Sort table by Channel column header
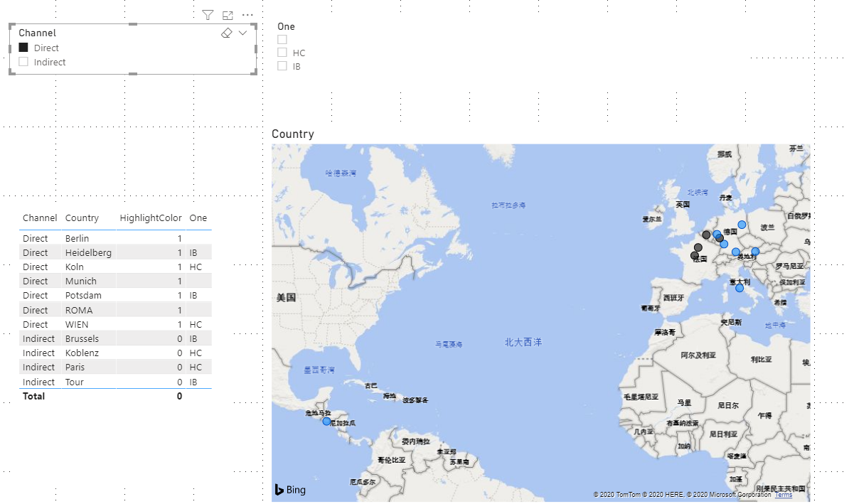The width and height of the screenshot is (849, 504). tap(40, 218)
